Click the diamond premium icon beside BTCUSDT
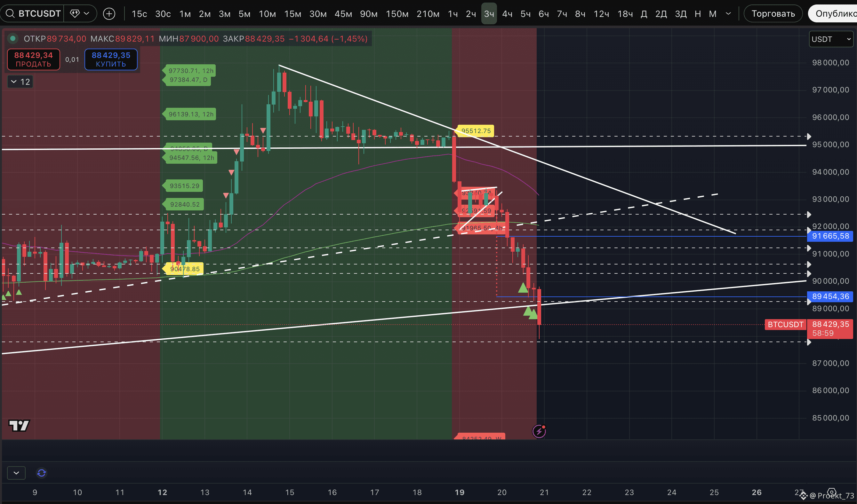This screenshot has height=504, width=857. tap(75, 14)
